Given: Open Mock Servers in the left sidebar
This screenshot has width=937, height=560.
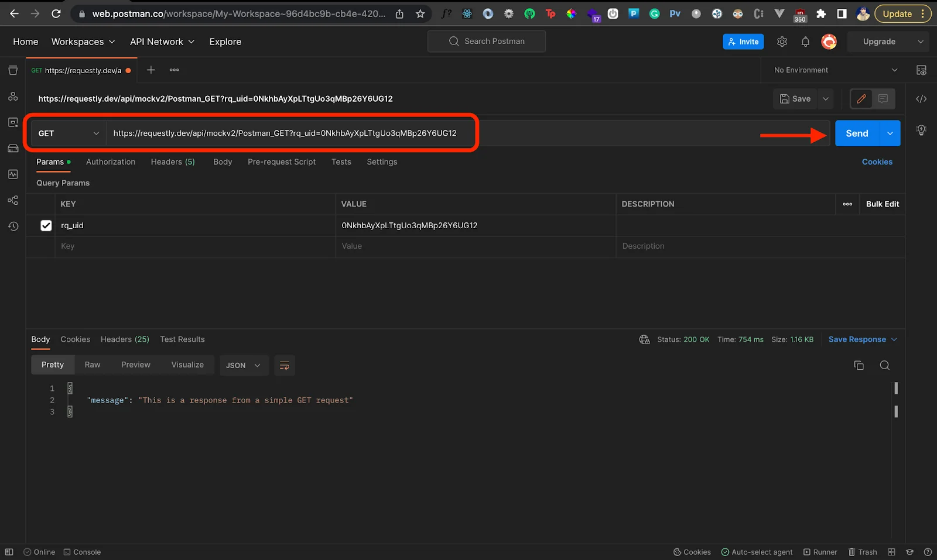Looking at the screenshot, I should [13, 148].
